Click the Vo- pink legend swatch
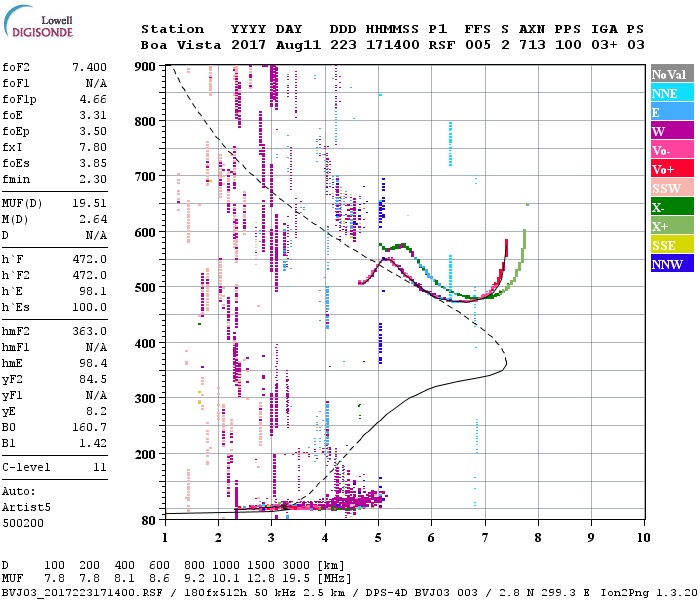Viewport: 700px width, 600px height. (x=671, y=150)
